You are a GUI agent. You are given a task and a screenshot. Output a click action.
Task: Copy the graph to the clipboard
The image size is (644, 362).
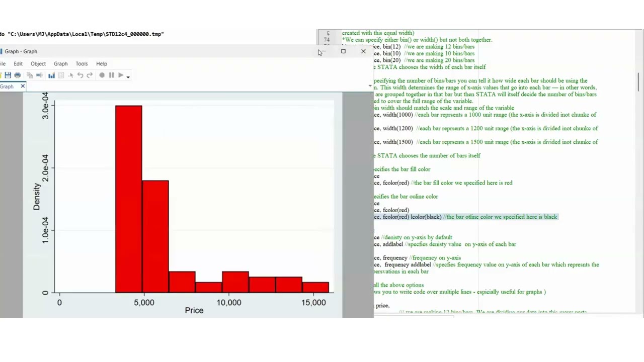tap(30, 75)
